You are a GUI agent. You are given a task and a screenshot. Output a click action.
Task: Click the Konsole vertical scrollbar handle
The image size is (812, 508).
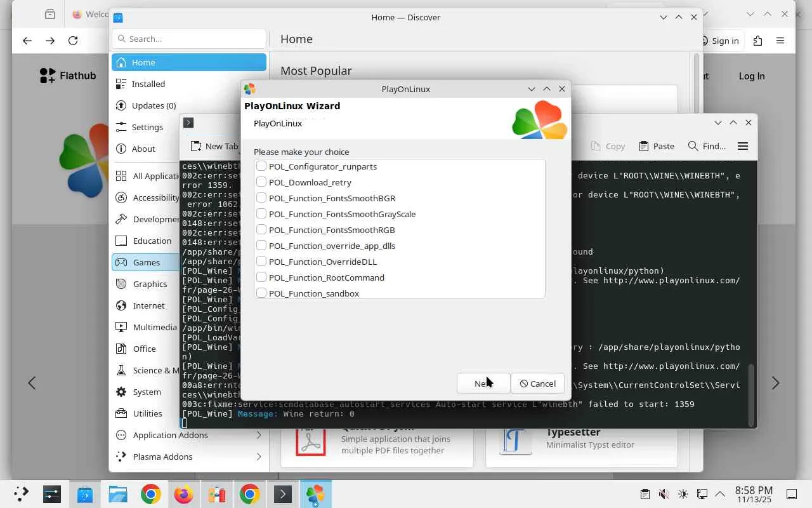click(x=751, y=394)
